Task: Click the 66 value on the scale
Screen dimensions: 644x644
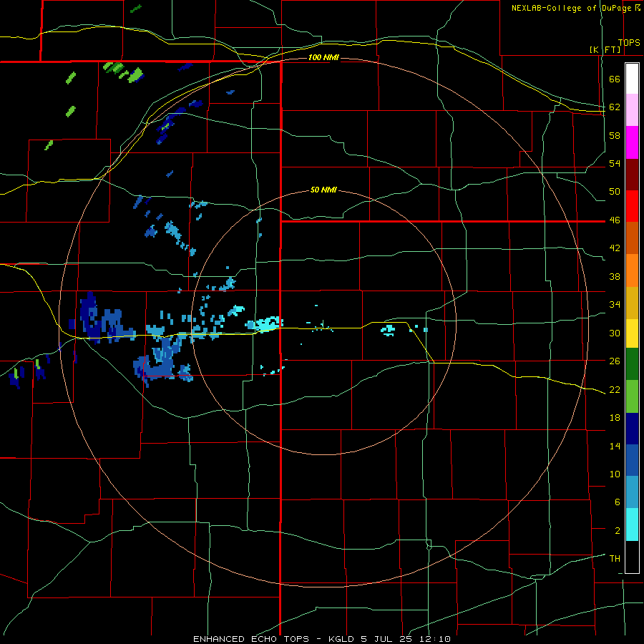Action: point(615,79)
